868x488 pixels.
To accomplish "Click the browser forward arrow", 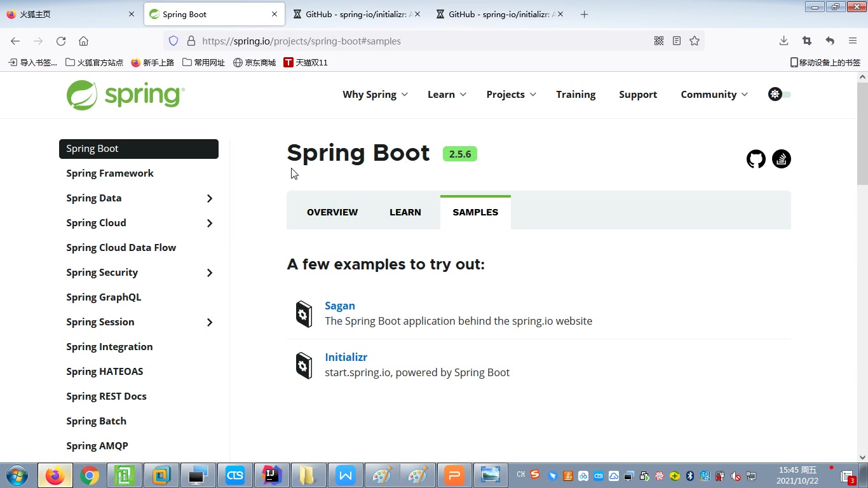I will pyautogui.click(x=38, y=41).
